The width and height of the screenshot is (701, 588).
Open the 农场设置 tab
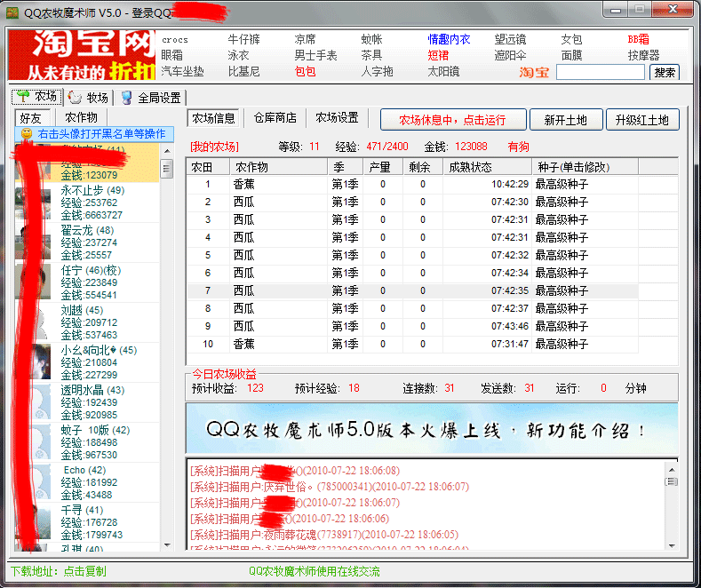tap(337, 117)
